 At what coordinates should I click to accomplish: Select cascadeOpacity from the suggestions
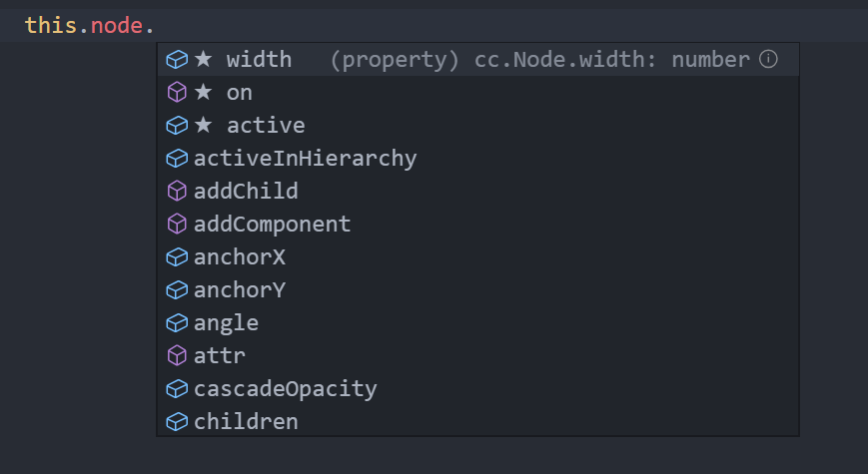(x=478, y=389)
